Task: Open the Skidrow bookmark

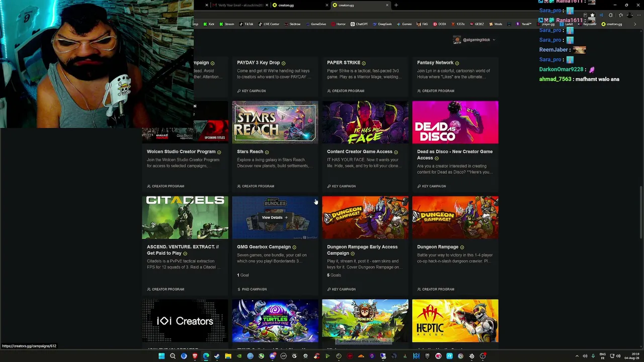Action: (x=292, y=24)
